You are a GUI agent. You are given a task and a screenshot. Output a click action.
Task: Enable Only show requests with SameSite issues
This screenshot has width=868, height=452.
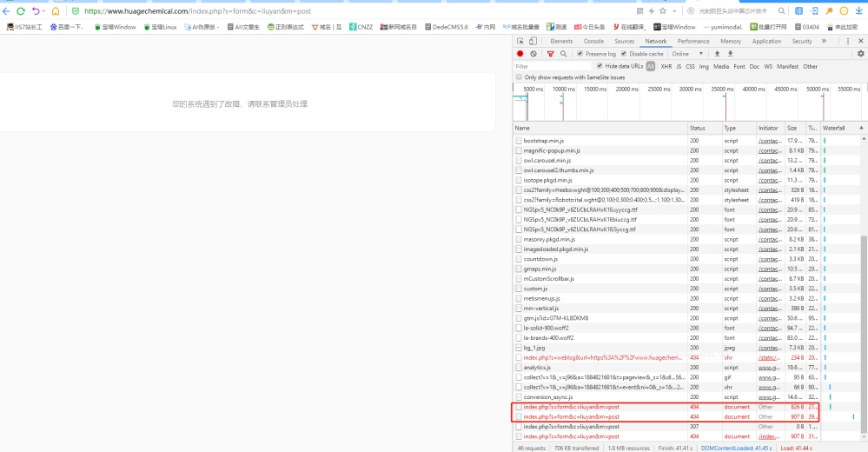coord(519,77)
